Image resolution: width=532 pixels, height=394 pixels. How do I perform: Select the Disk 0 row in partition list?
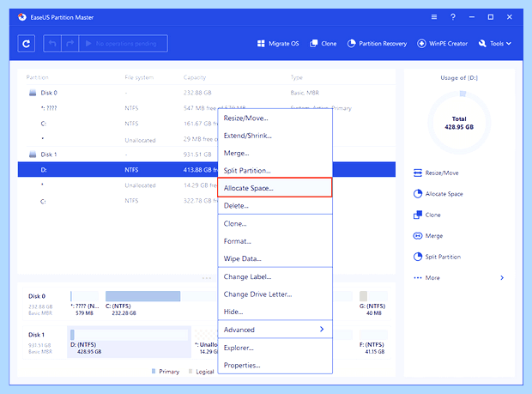pyautogui.click(x=206, y=93)
